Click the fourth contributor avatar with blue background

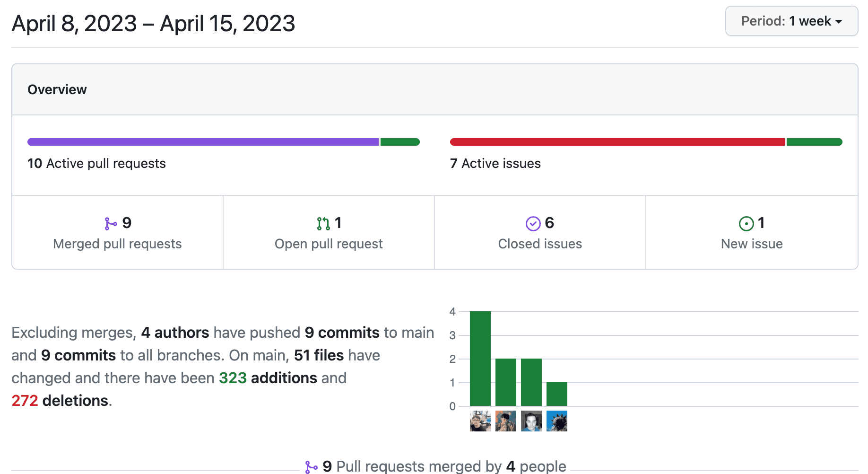tap(556, 421)
